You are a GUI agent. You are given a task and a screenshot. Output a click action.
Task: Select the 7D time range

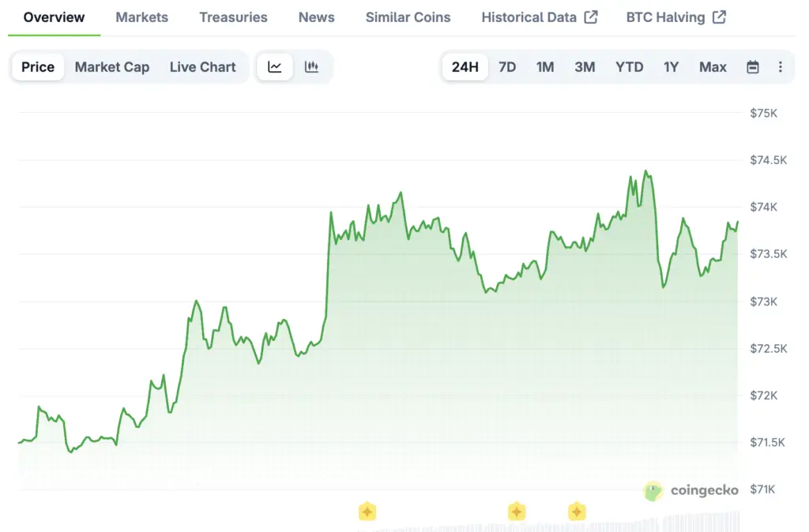(x=507, y=67)
